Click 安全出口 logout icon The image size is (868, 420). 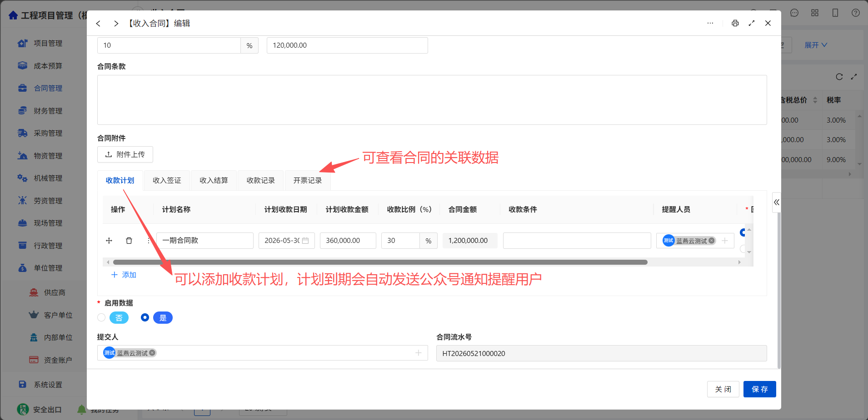[23, 409]
